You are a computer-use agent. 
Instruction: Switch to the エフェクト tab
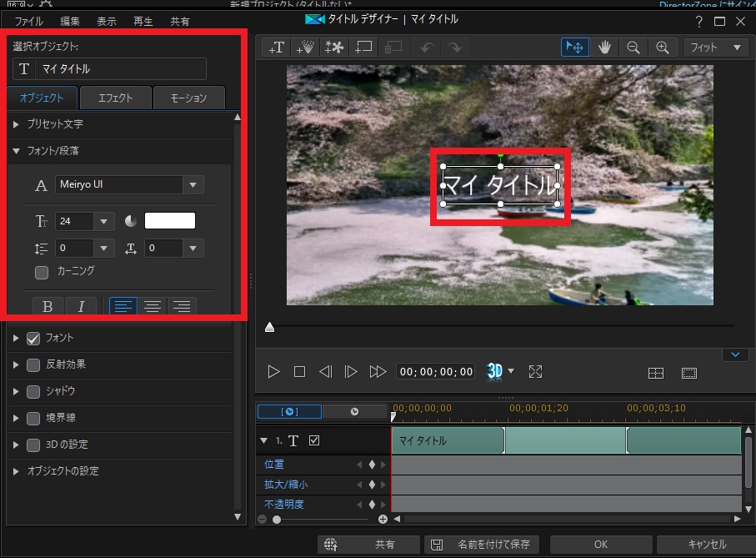(116, 98)
